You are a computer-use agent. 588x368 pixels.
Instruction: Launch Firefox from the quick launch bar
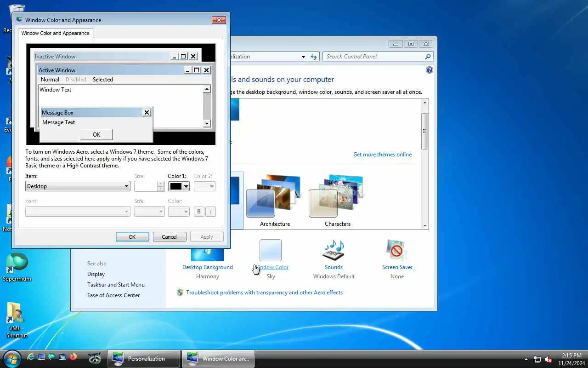(x=73, y=356)
